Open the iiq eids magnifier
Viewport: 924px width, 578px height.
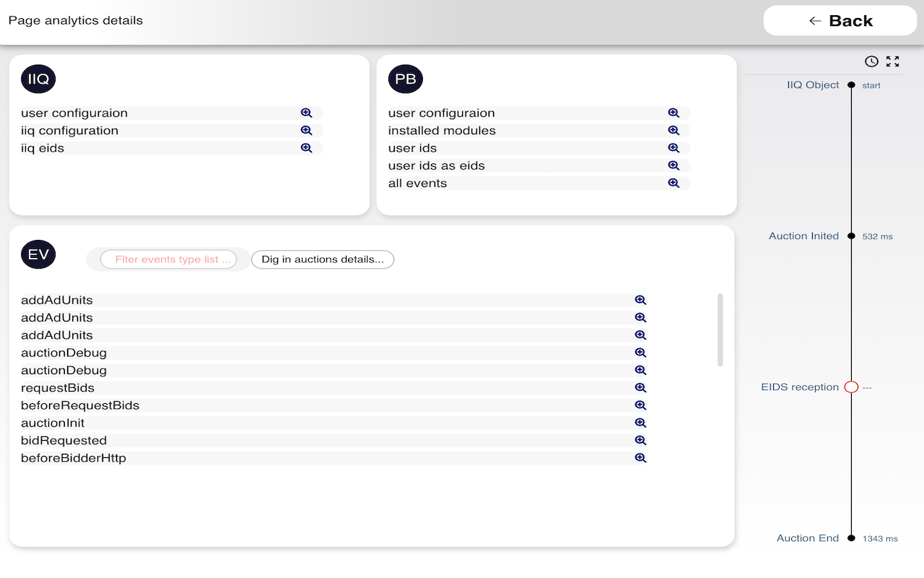click(306, 147)
